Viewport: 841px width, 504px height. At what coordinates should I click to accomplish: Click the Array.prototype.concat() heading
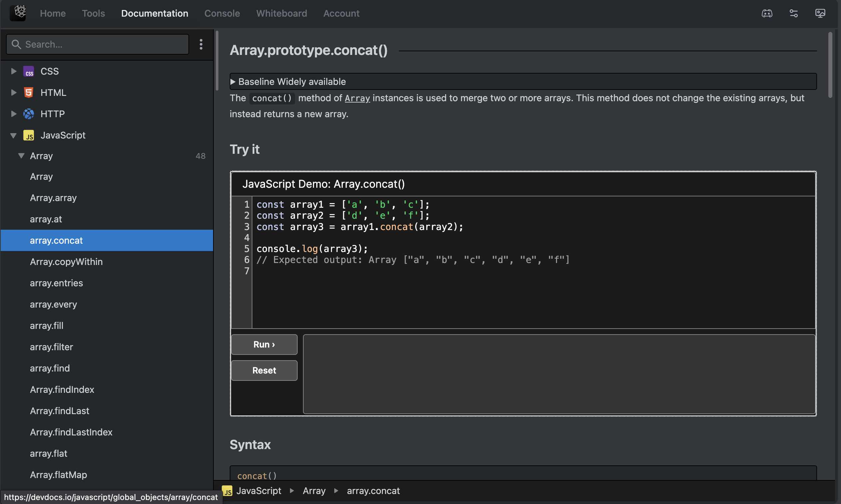pyautogui.click(x=308, y=50)
